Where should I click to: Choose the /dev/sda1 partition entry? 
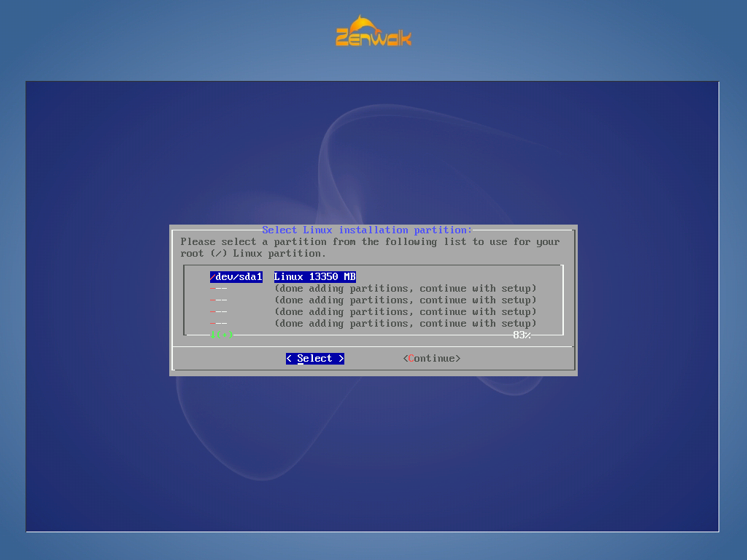click(236, 277)
